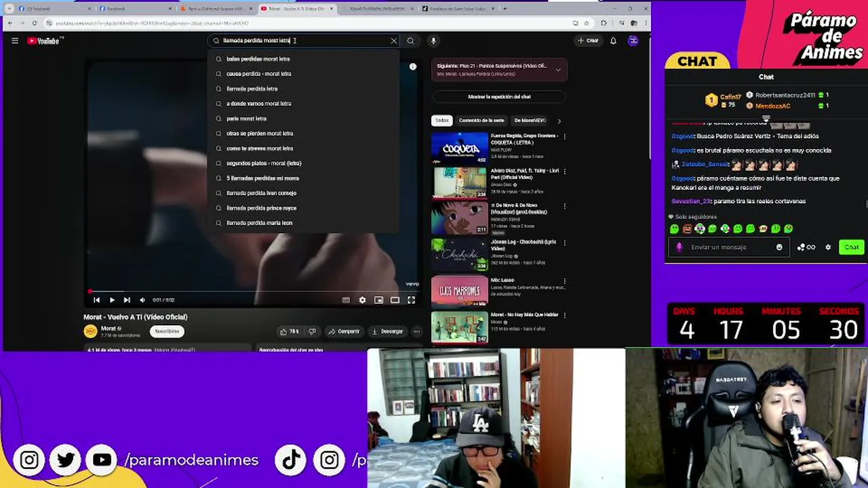Select the Todos filter chip

[x=441, y=121]
